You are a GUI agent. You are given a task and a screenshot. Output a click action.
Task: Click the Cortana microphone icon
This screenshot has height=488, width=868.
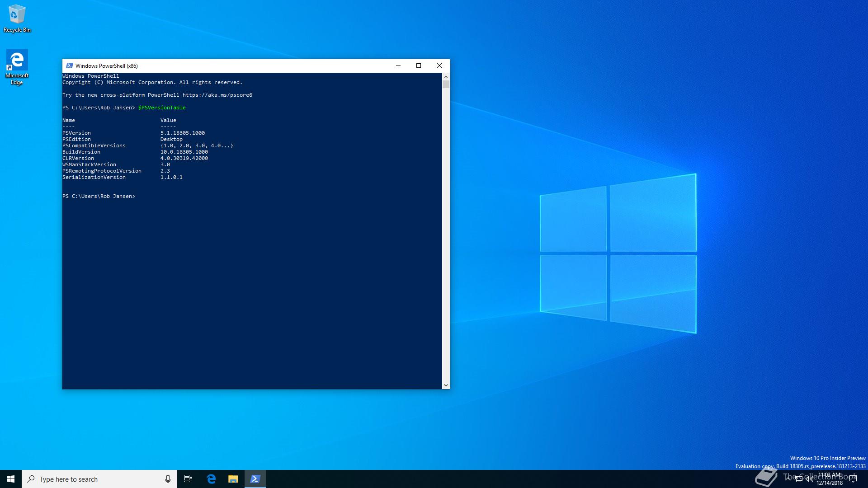pos(168,479)
